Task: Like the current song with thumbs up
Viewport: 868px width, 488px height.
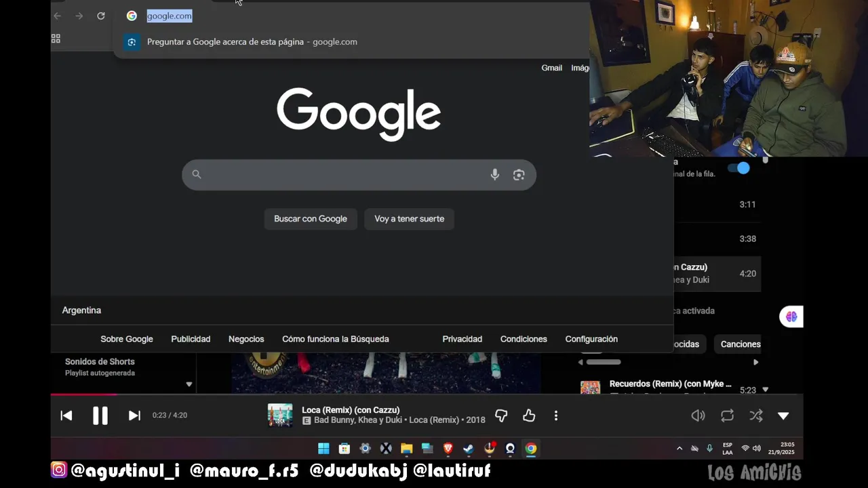Action: coord(529,415)
